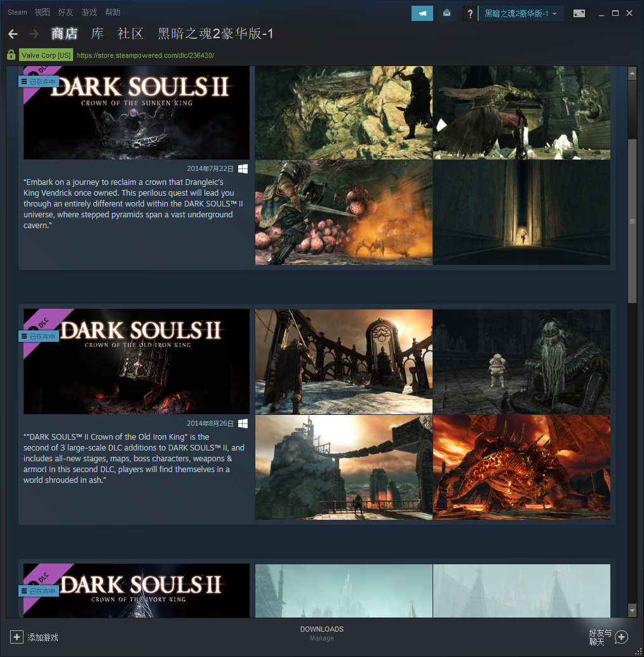The width and height of the screenshot is (644, 657).
Task: Click the store page URL address
Action: tap(145, 55)
